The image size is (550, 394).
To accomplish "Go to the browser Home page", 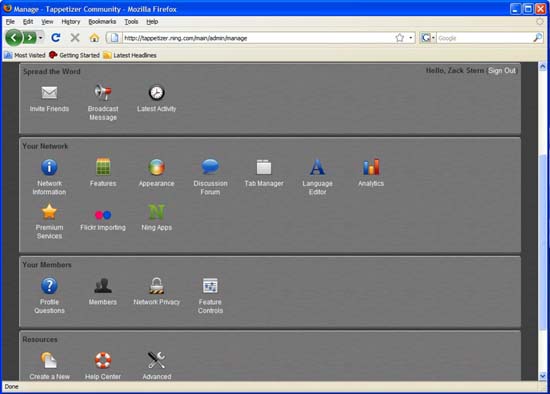I will pos(94,38).
